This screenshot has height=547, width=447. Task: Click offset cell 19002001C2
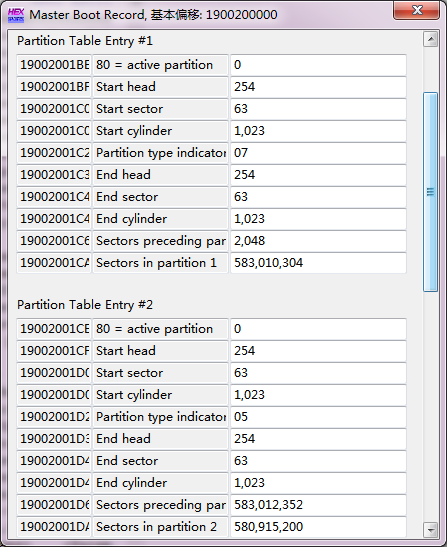pos(54,153)
